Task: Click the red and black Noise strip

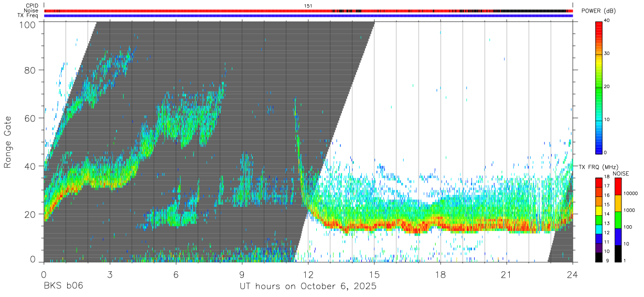Action: click(x=308, y=10)
